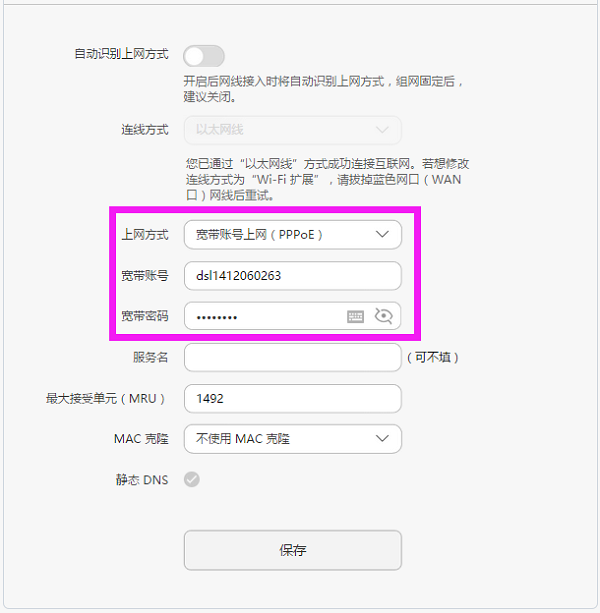This screenshot has width=600, height=613.
Task: Check the 静态 DNS checkbox
Action: [x=192, y=480]
